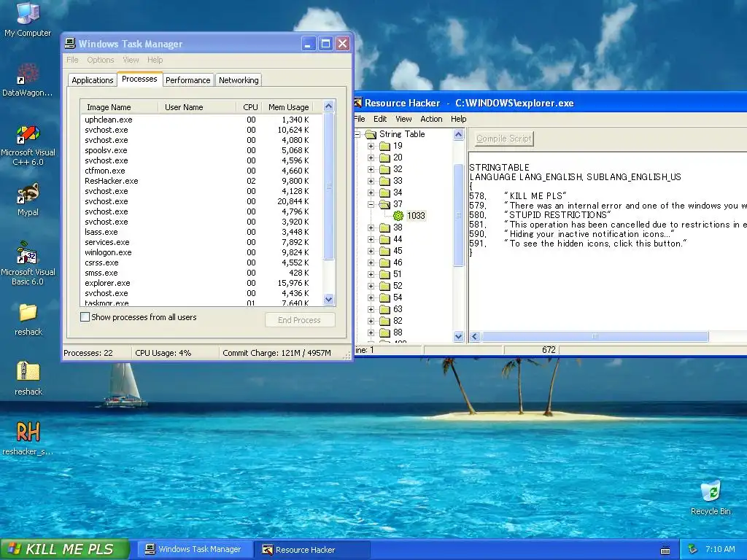The height and width of the screenshot is (560, 747).
Task: Click the Task Manager title bar icon
Action: pyautogui.click(x=70, y=43)
